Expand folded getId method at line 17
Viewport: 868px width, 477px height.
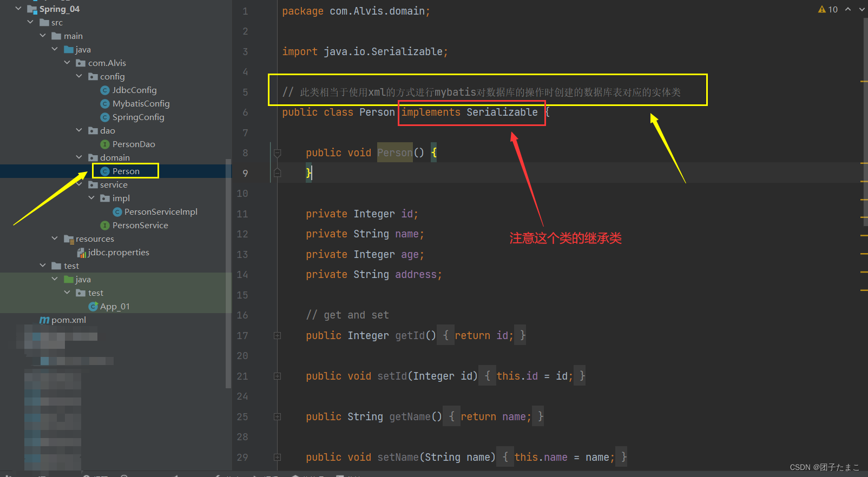pos(277,336)
